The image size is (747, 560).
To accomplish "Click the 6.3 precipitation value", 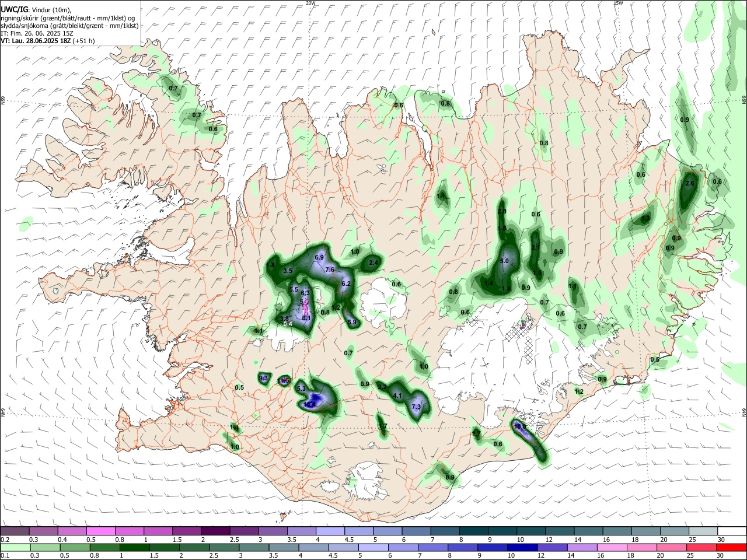I will click(x=305, y=293).
